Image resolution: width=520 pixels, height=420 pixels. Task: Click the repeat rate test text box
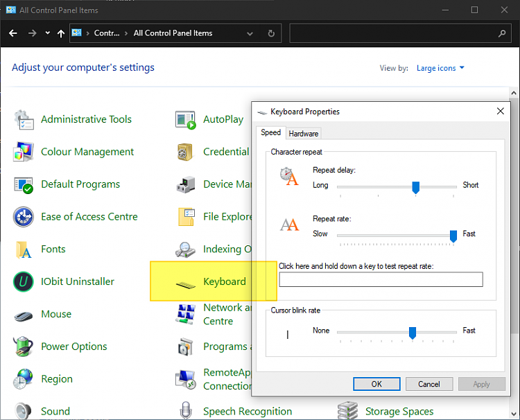(381, 279)
